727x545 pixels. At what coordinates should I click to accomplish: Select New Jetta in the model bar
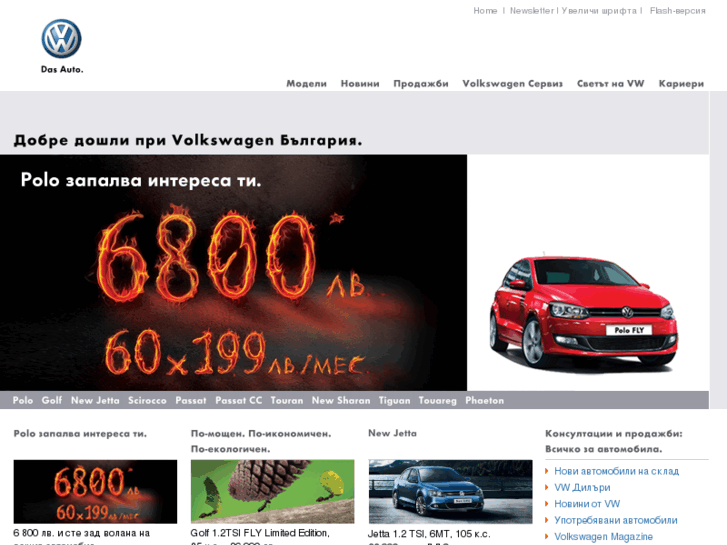95,400
